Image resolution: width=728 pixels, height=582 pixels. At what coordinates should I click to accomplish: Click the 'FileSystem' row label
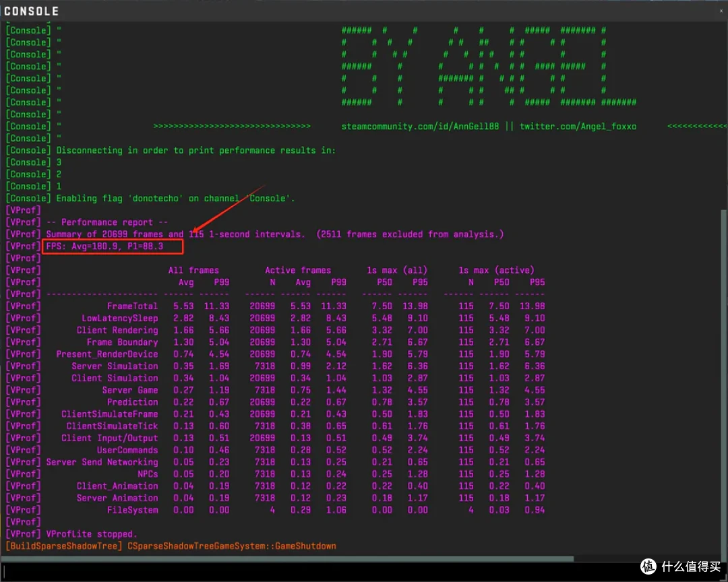132,511
